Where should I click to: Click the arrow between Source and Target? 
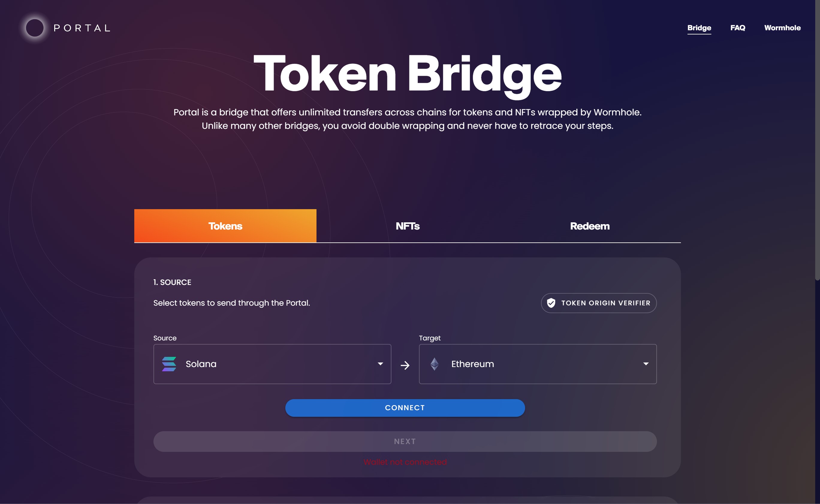pyautogui.click(x=405, y=364)
